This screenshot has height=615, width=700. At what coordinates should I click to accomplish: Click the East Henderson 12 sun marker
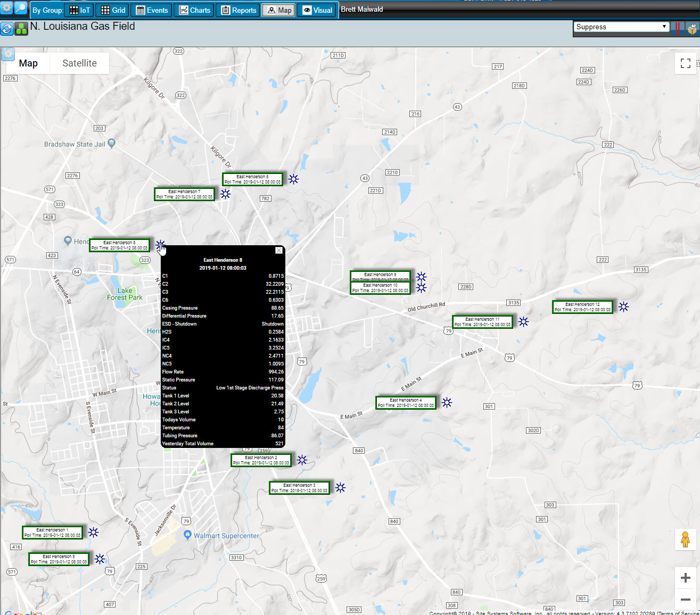pyautogui.click(x=624, y=307)
